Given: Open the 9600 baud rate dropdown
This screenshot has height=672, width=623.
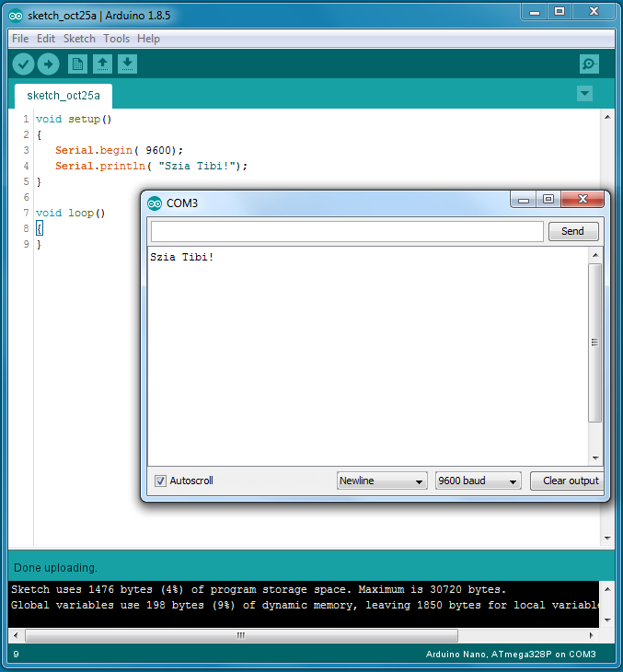Looking at the screenshot, I should (479, 481).
